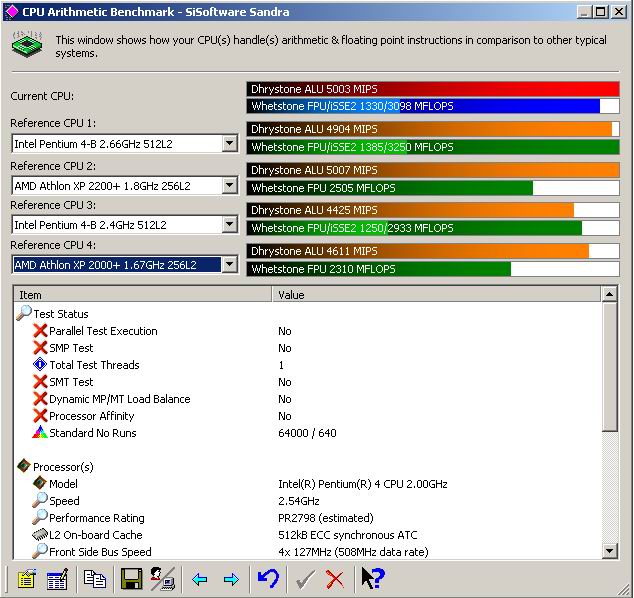
Task: Click the current CPU Dhrystone ALU red bar
Action: [430, 89]
